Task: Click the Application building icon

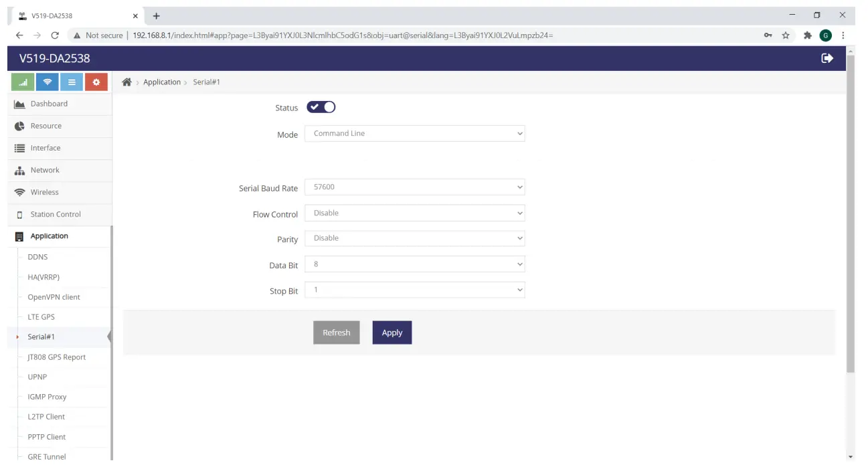Action: (x=19, y=236)
